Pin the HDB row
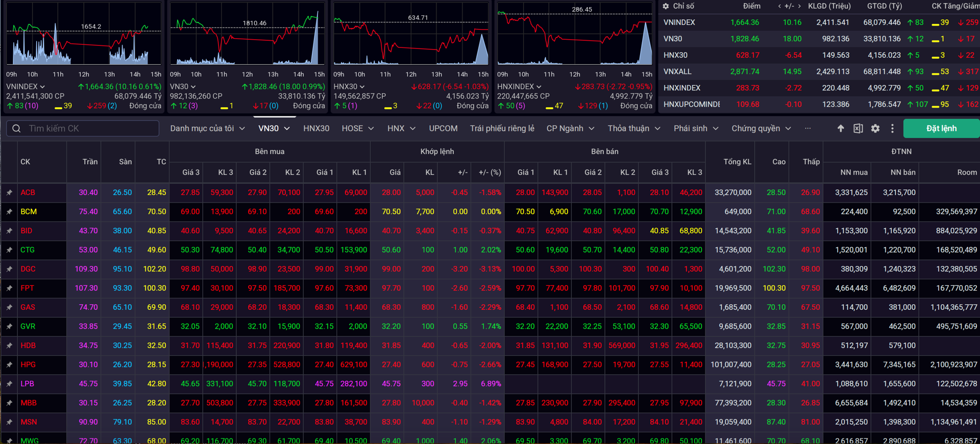Screen dimensions: 980x444 point(9,346)
